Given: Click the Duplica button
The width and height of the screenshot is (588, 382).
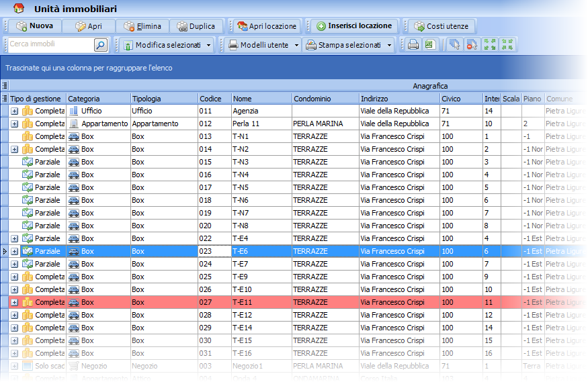Looking at the screenshot, I should click(x=196, y=26).
